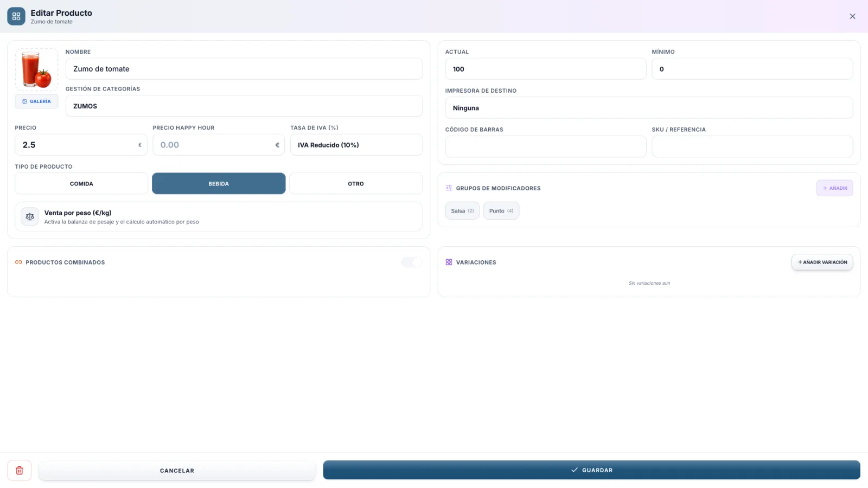Click the 'Zumo de tomate' subtitle in header
The width and height of the screenshot is (868, 488).
(52, 22)
